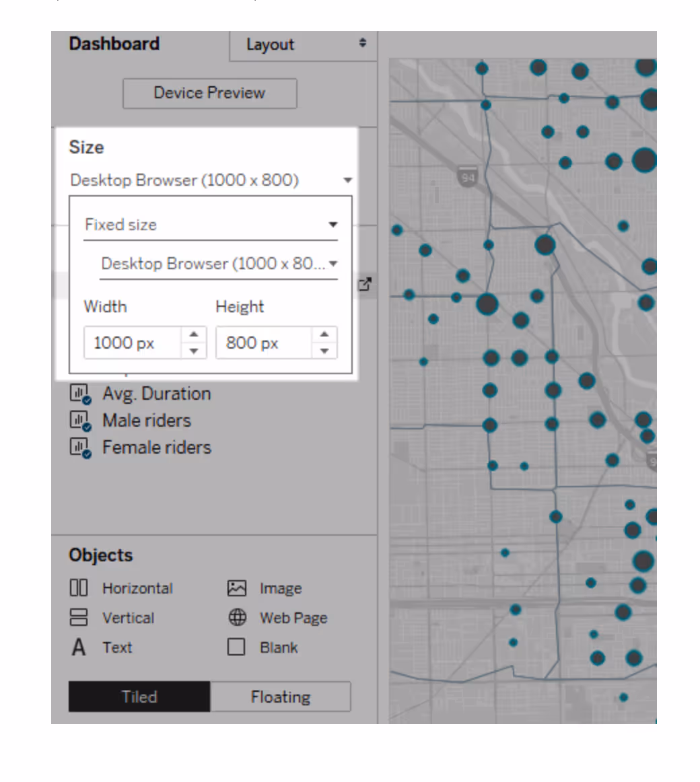Screen dimensions: 700x782
Task: Increase the Width value with up arrow
Action: pos(194,334)
